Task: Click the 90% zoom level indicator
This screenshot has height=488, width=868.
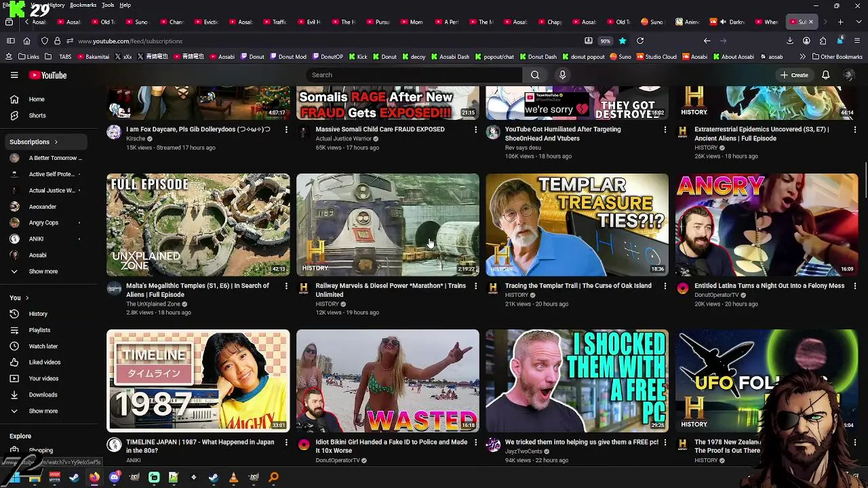Action: coord(605,41)
